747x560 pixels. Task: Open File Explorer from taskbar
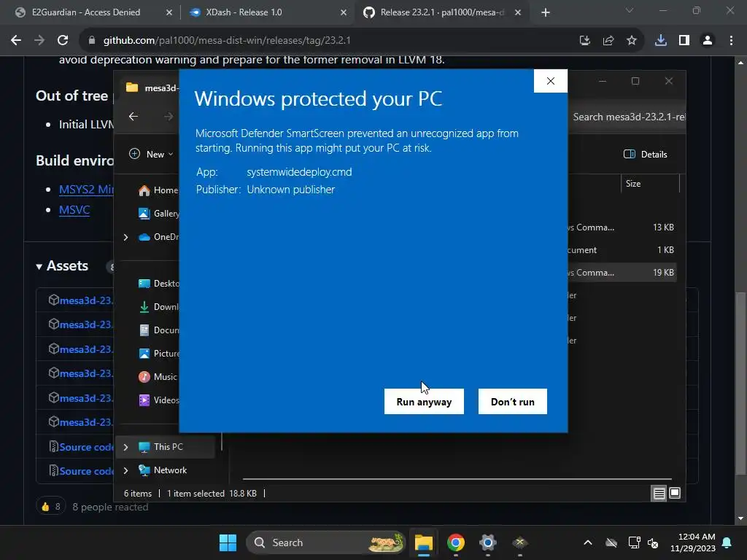(x=423, y=542)
